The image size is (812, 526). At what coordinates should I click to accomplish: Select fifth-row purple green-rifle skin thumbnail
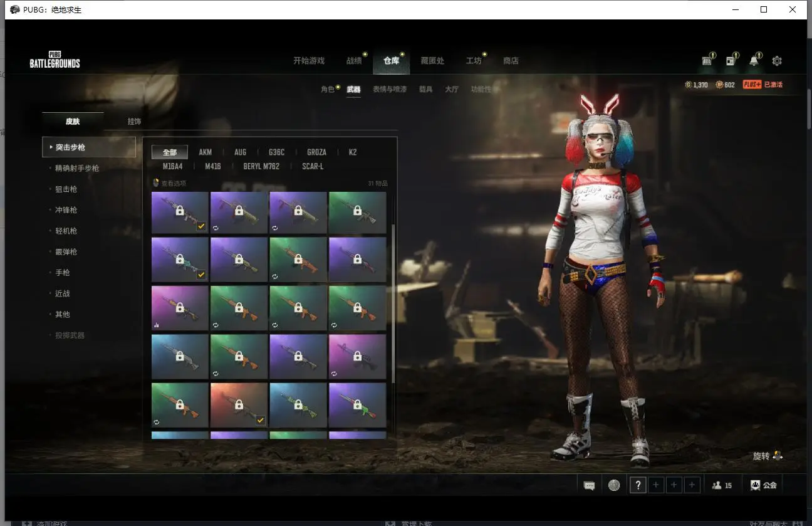[x=357, y=404]
